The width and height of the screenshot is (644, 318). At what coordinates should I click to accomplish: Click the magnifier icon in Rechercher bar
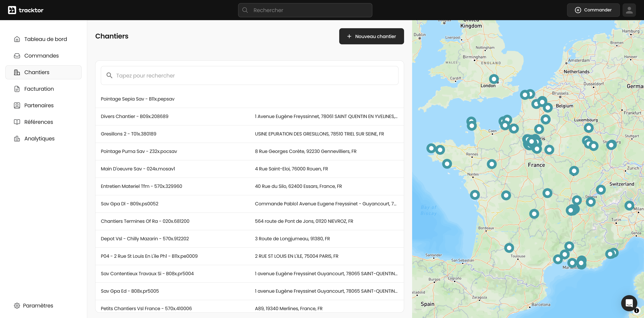245,10
